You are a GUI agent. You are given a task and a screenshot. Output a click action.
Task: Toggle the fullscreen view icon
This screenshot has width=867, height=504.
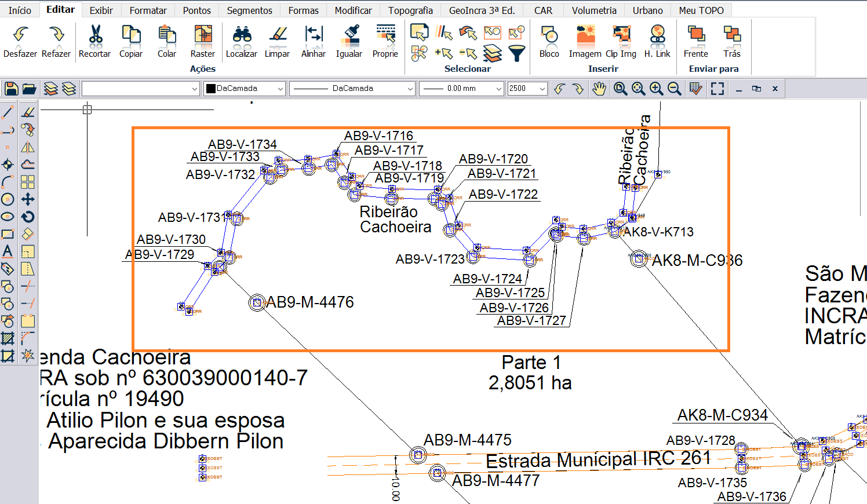coord(717,89)
